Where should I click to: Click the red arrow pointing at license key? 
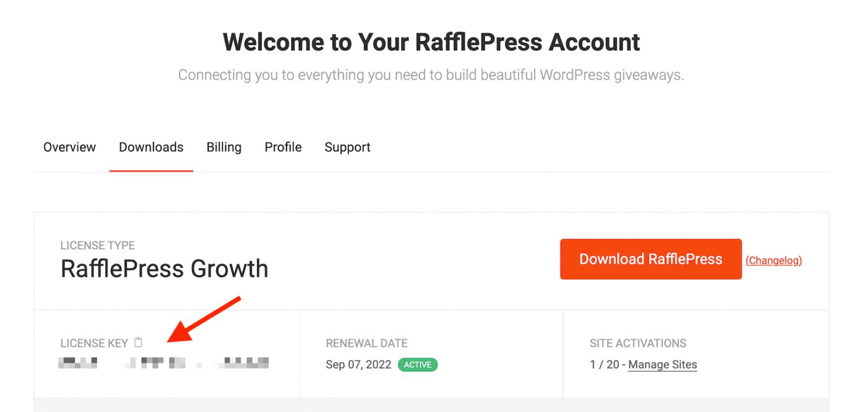(x=209, y=319)
